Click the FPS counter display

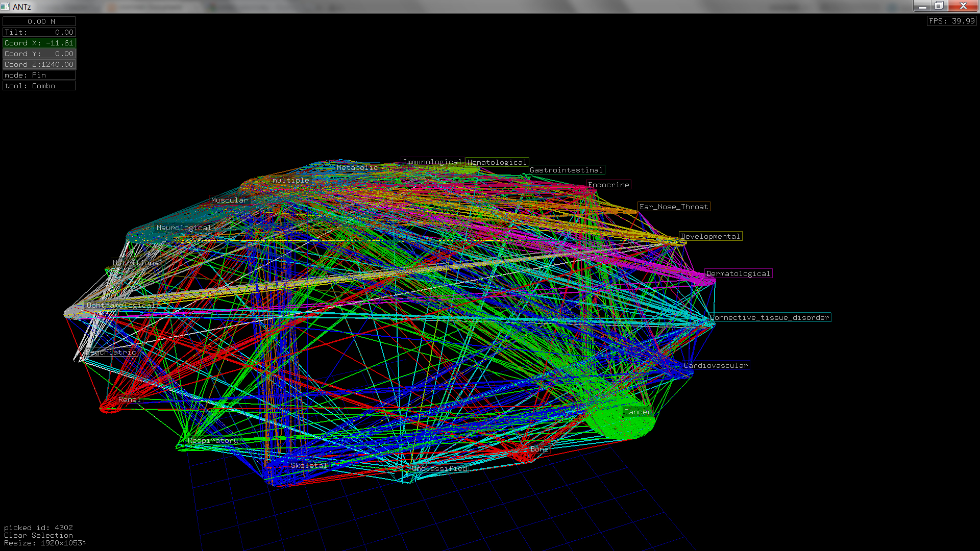951,21
